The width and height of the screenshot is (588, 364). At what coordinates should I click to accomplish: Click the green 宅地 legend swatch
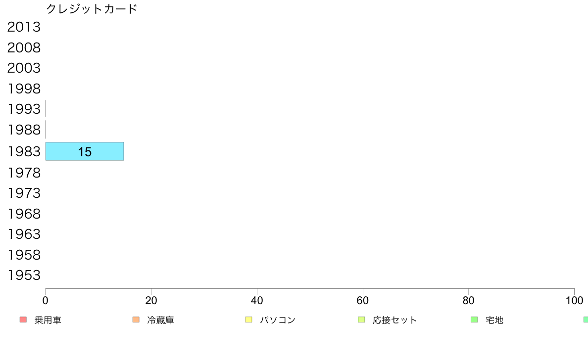tap(474, 320)
